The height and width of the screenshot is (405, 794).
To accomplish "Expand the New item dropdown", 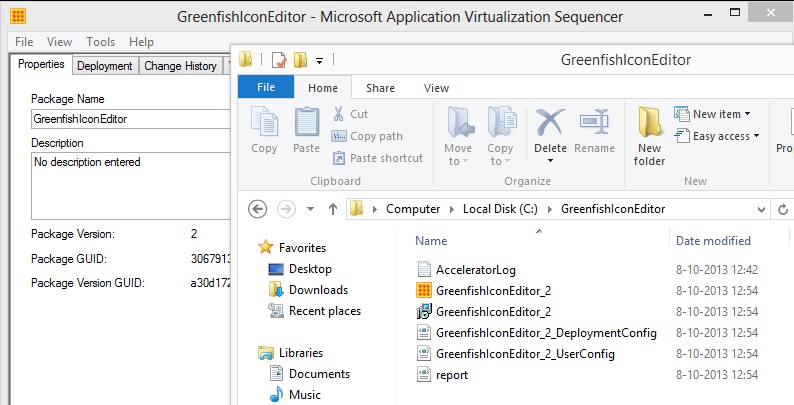I will [714, 114].
